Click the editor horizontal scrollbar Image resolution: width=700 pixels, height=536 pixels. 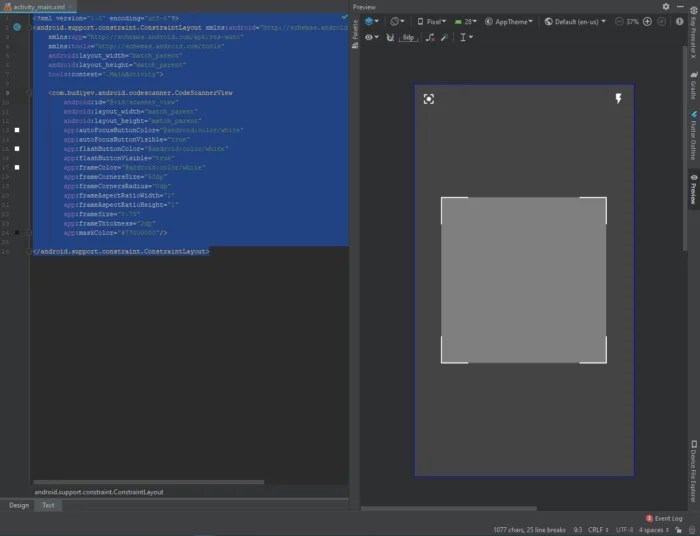click(149, 482)
